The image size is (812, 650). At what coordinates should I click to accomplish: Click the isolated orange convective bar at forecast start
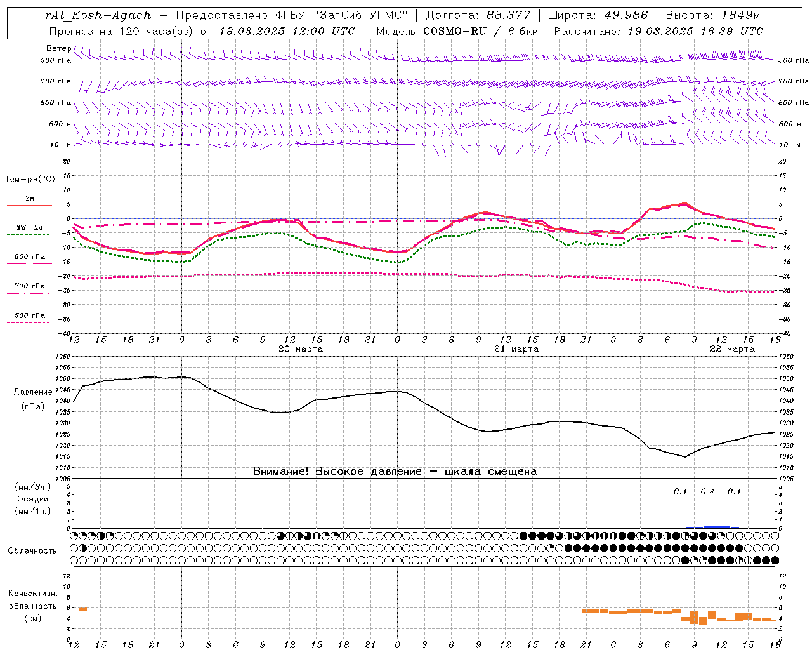coord(82,609)
